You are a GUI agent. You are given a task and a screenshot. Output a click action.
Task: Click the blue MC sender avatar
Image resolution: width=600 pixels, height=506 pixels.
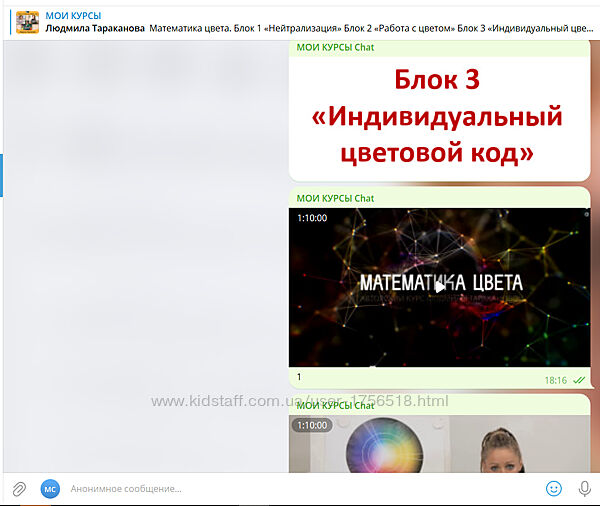(x=50, y=489)
